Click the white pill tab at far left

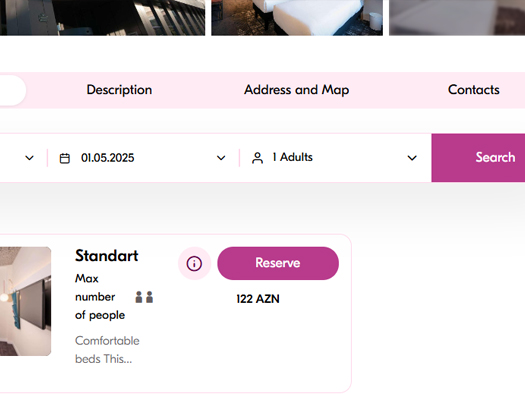coord(13,90)
